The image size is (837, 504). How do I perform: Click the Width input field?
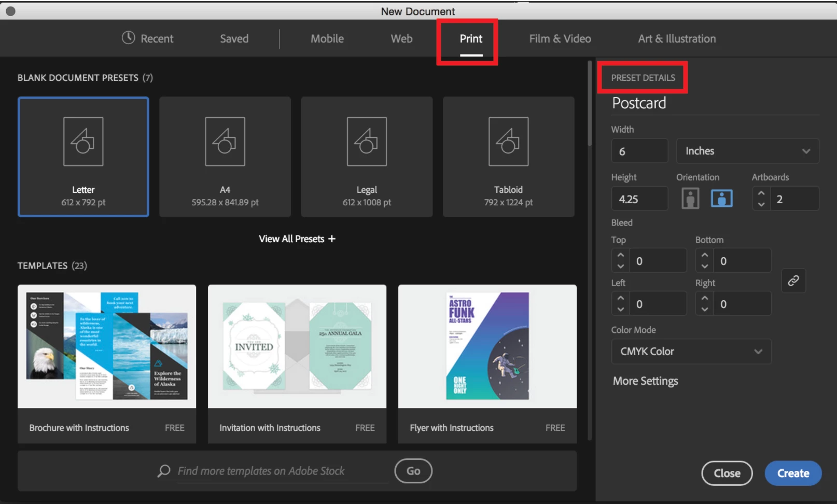tap(639, 151)
